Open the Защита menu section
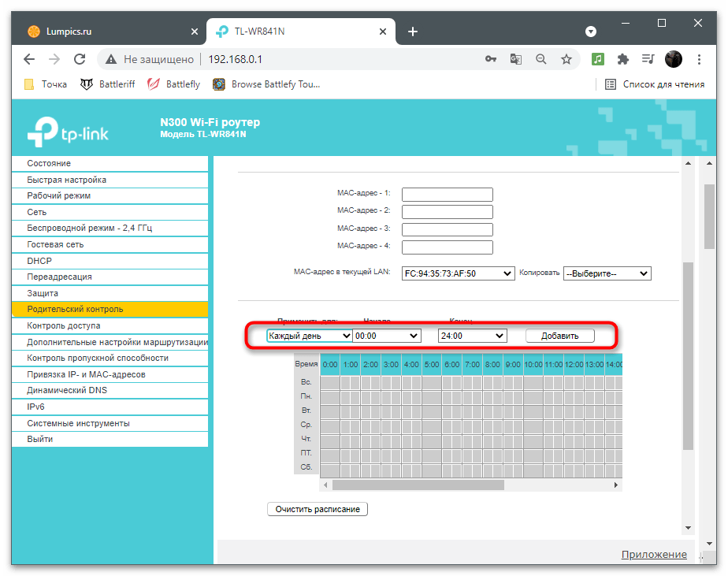 [110, 293]
